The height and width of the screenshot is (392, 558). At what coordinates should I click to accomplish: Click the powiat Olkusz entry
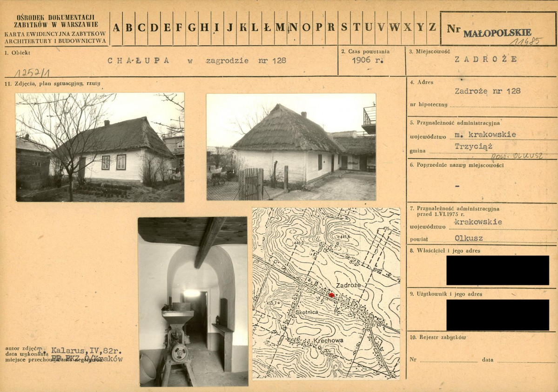pyautogui.click(x=469, y=238)
